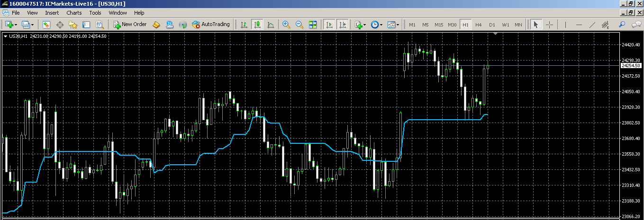Image resolution: width=644 pixels, height=220 pixels.
Task: Select the H1 timeframe
Action: [466, 25]
